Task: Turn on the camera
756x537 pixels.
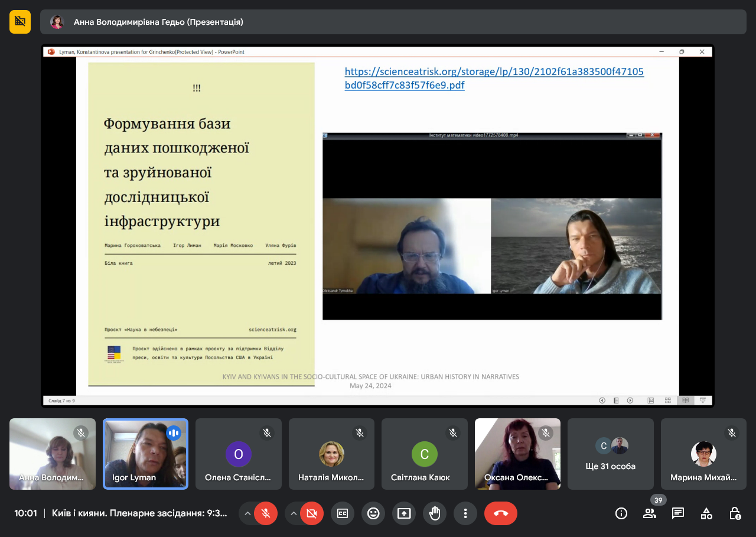Action: [x=312, y=513]
